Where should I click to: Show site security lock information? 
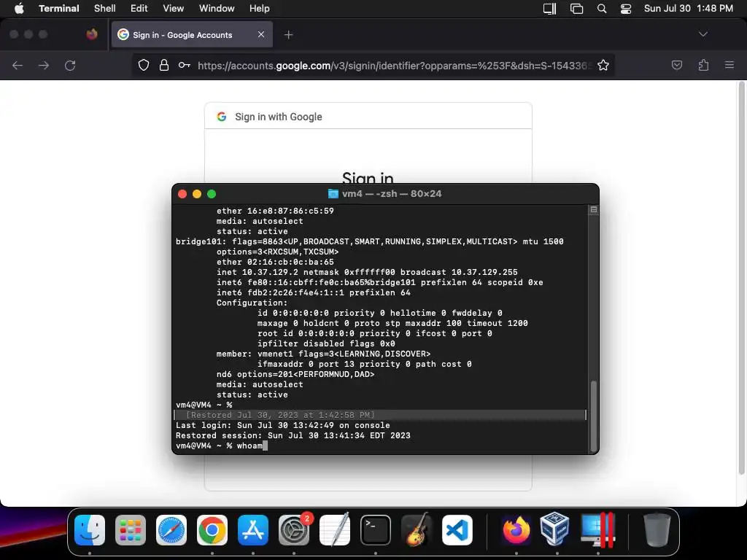(164, 65)
